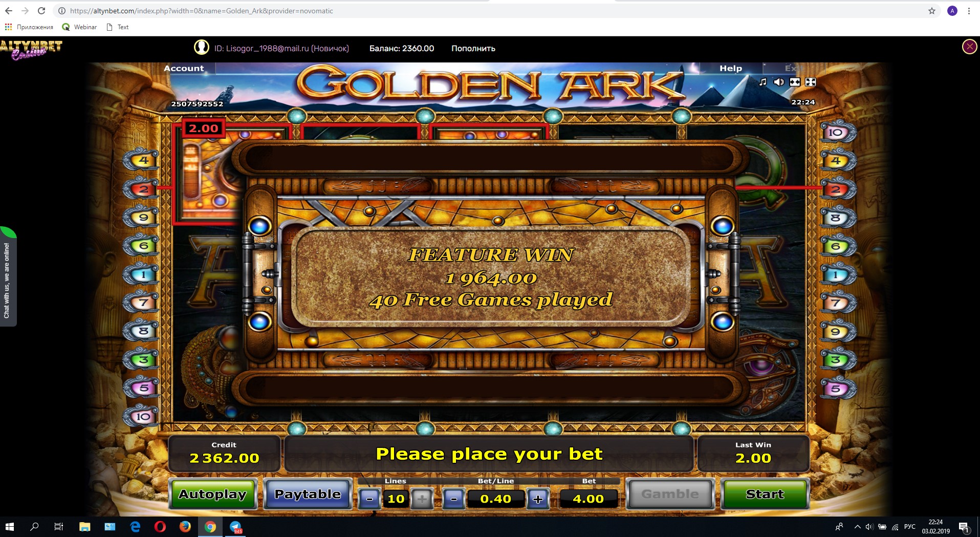
Task: Open the Chrome profile avatar
Action: 952,11
